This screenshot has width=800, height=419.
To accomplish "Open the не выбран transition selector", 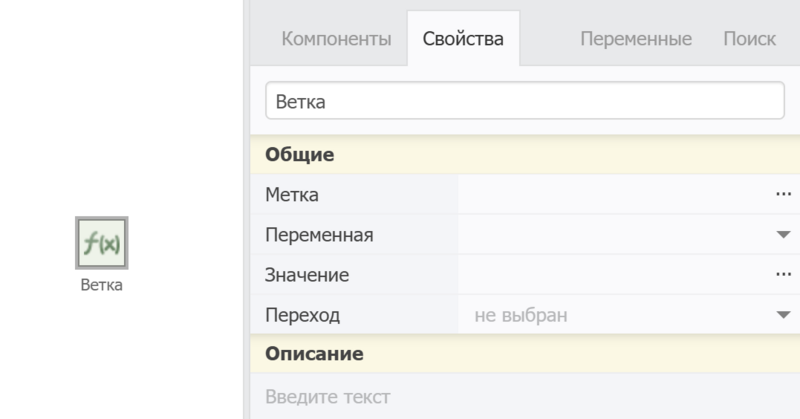I will 629,315.
